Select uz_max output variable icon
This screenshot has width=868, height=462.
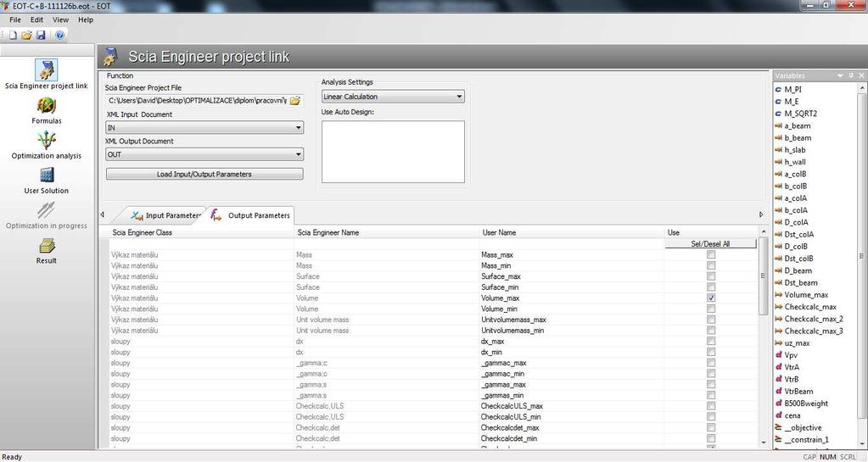(x=778, y=343)
